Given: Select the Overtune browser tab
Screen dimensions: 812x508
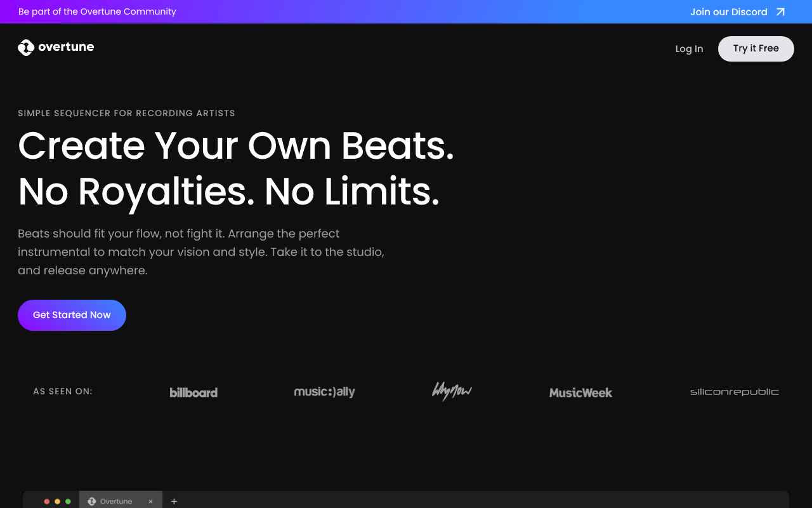Looking at the screenshot, I should click(x=115, y=501).
